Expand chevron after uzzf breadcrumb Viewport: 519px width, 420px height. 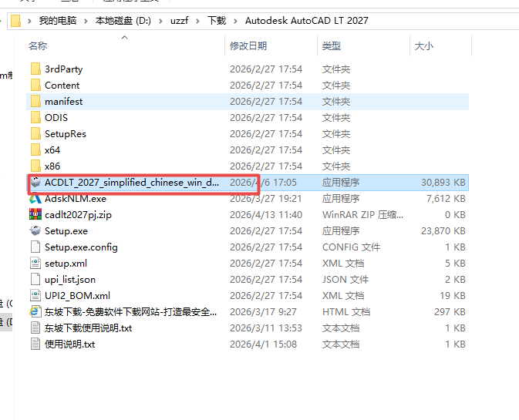(x=197, y=21)
